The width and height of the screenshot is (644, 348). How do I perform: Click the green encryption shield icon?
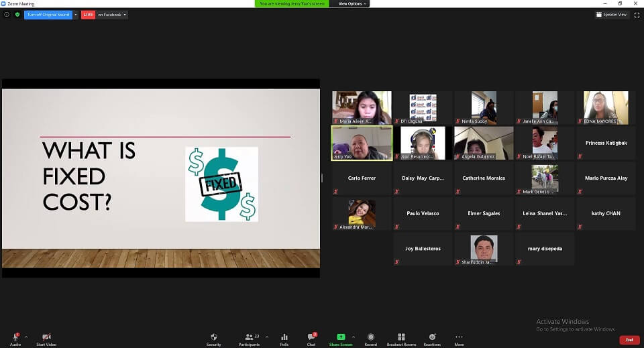pos(17,15)
